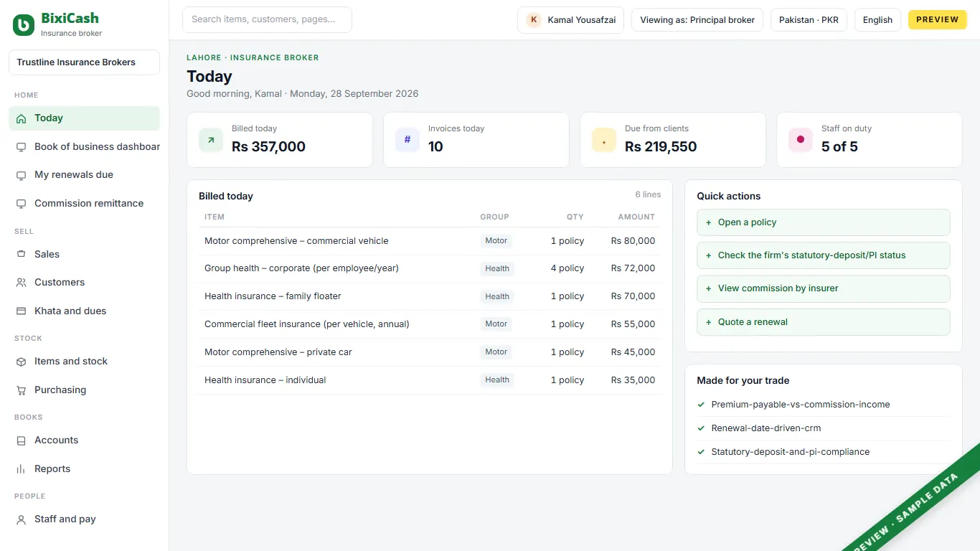This screenshot has width=980, height=551.
Task: Open the Viewing as: Principal broker selector
Action: [x=697, y=20]
